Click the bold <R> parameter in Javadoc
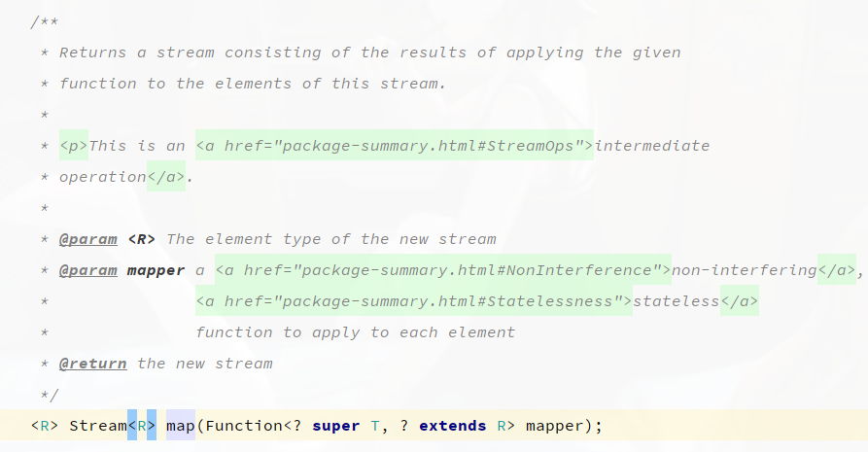The image size is (868, 452). click(x=142, y=239)
